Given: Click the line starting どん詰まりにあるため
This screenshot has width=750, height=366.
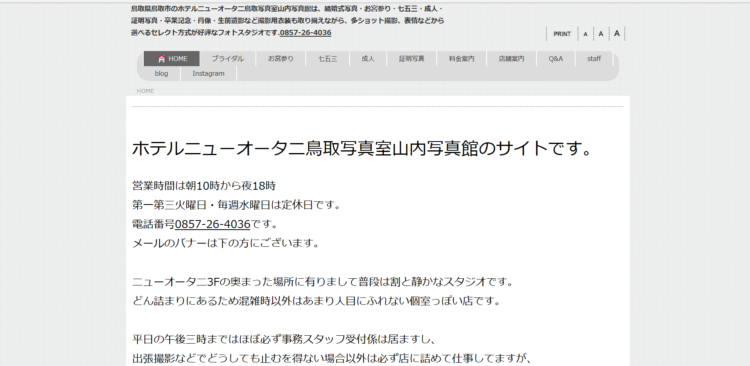Looking at the screenshot, I should point(317,301).
